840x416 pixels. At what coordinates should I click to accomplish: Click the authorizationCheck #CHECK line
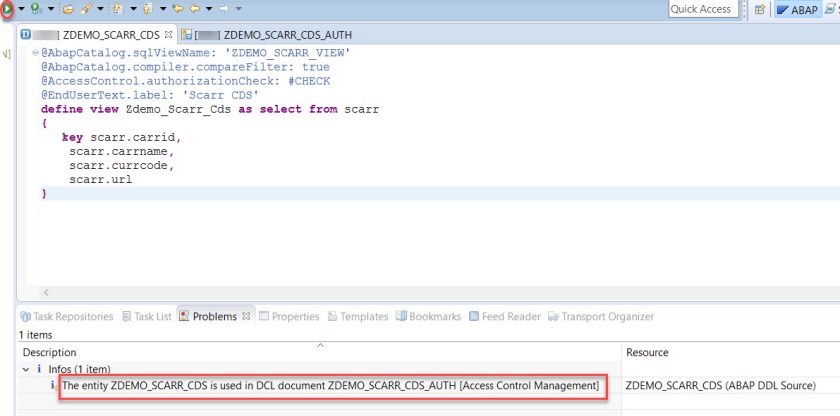pyautogui.click(x=186, y=81)
